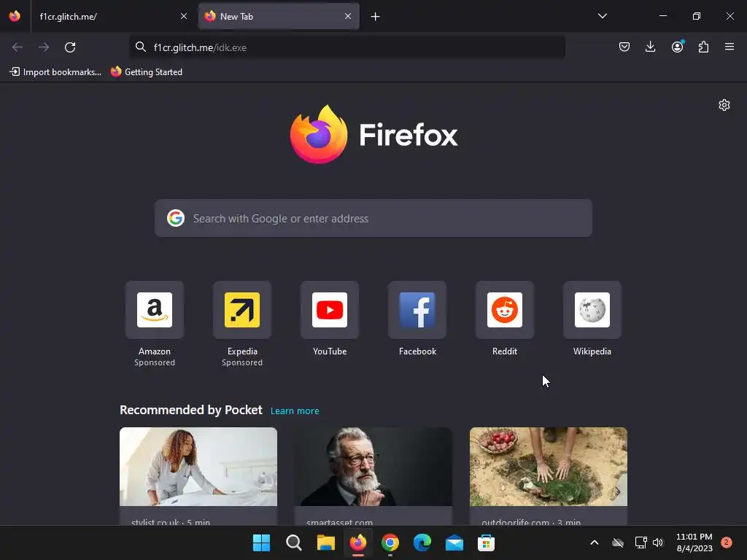Open Save to Pocket toolbar icon

point(624,47)
